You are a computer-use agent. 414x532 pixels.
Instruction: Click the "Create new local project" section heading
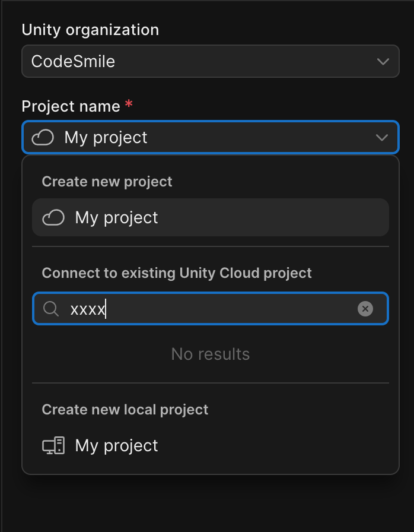[x=125, y=410]
